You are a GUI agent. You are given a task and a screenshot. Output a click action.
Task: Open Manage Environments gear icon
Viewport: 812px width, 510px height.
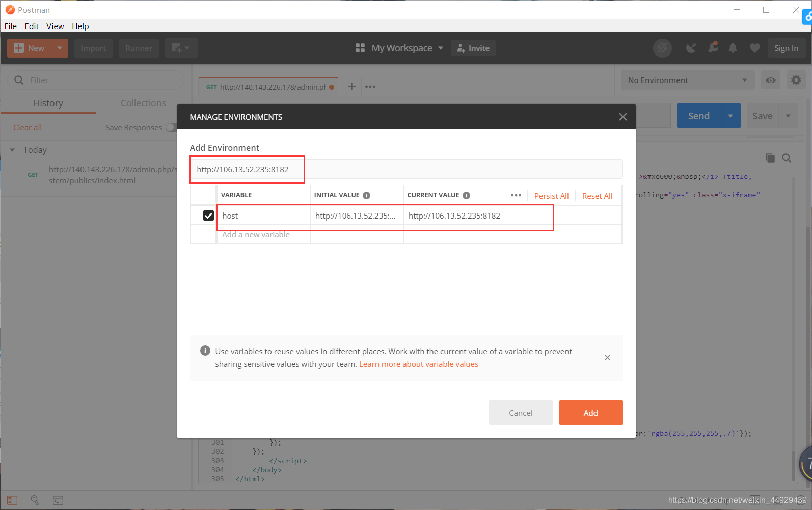(x=796, y=80)
